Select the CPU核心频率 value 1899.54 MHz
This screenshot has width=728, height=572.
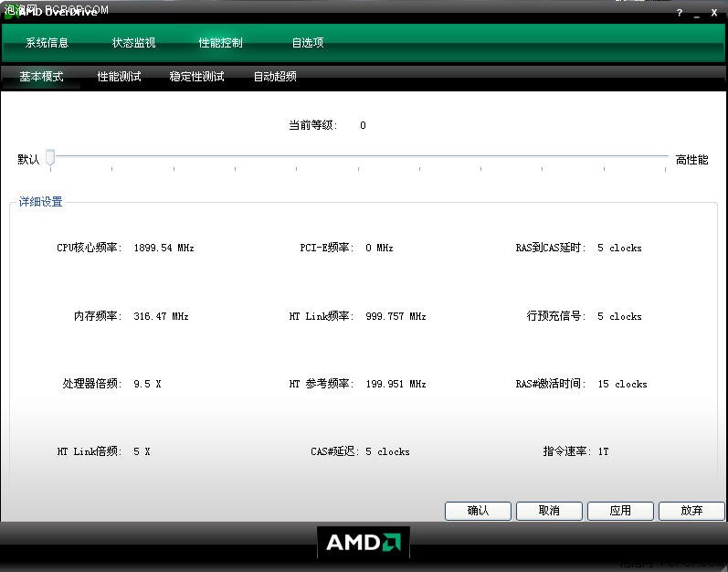point(164,248)
